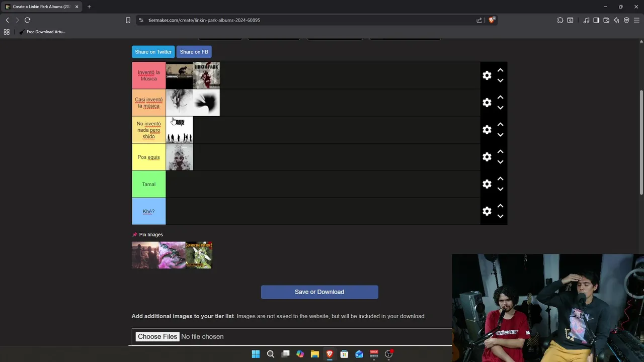Viewport: 644px width, 362px height.
Task: Open settings gear for No inventó nada tier
Action: [x=487, y=130]
